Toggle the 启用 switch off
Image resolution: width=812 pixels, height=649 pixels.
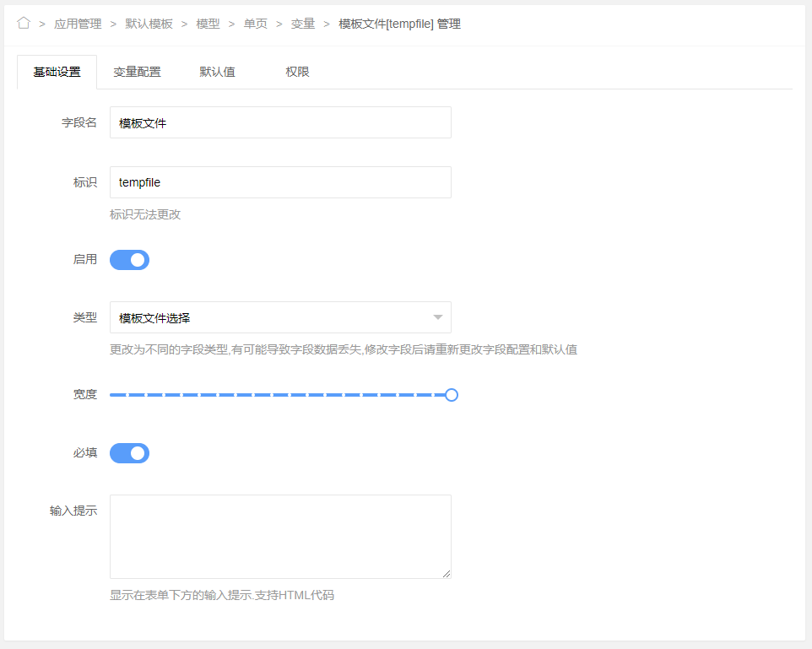129,260
